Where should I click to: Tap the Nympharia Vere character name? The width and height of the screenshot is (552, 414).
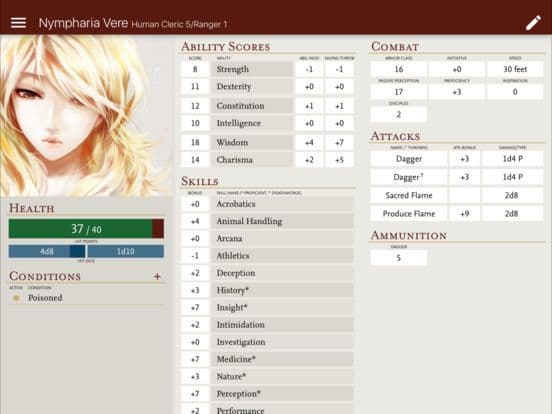pos(83,23)
